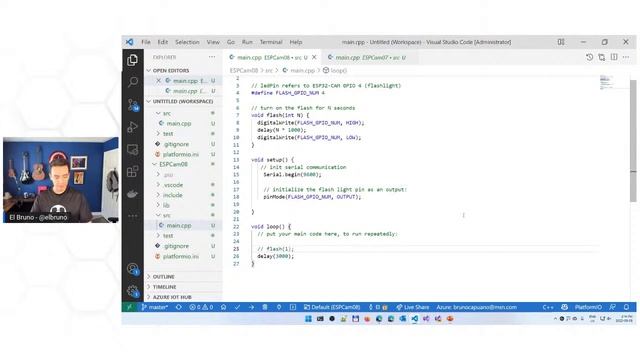Open the Go menu
The height and width of the screenshot is (360, 640).
[x=231, y=42]
